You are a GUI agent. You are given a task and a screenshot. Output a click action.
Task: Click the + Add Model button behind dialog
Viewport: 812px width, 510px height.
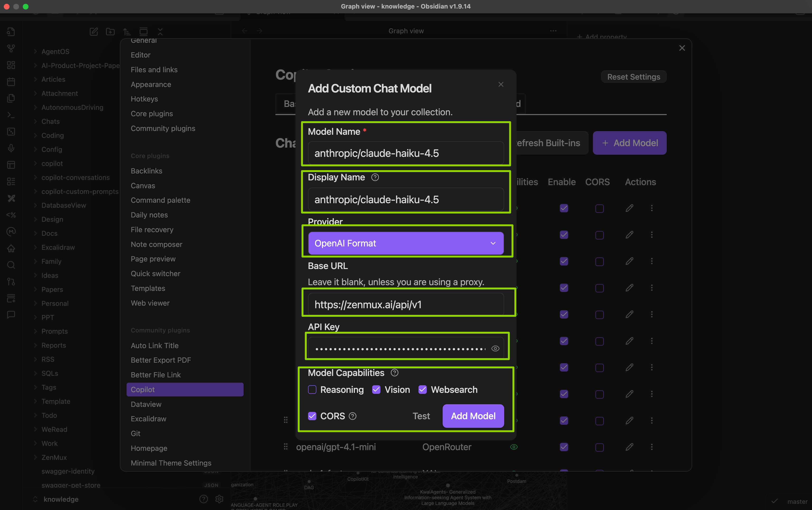point(629,143)
